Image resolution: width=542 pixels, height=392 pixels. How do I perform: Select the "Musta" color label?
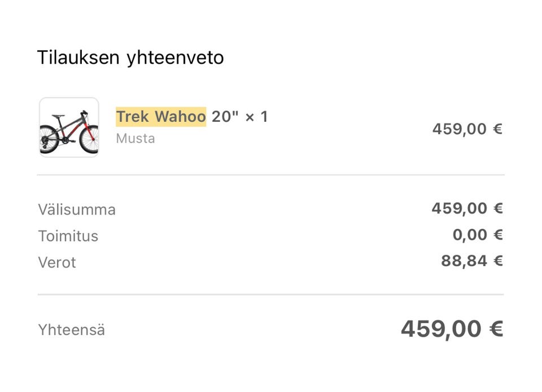pos(135,138)
